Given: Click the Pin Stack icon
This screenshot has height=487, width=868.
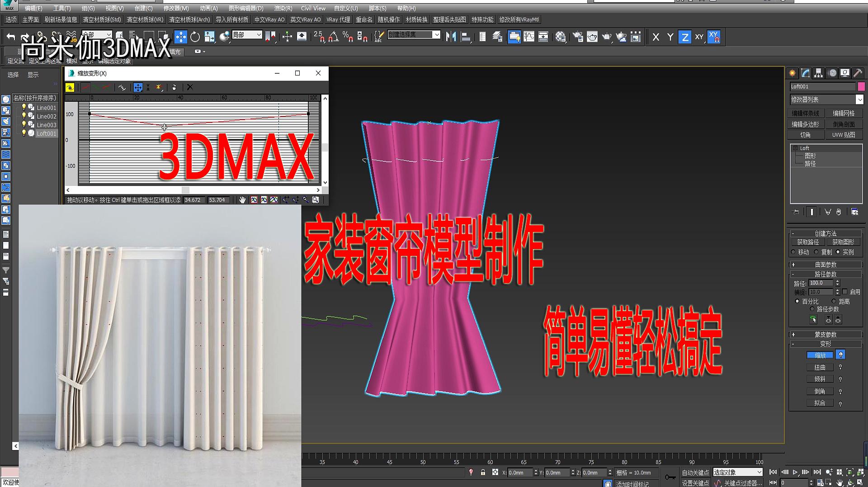Looking at the screenshot, I should 796,212.
